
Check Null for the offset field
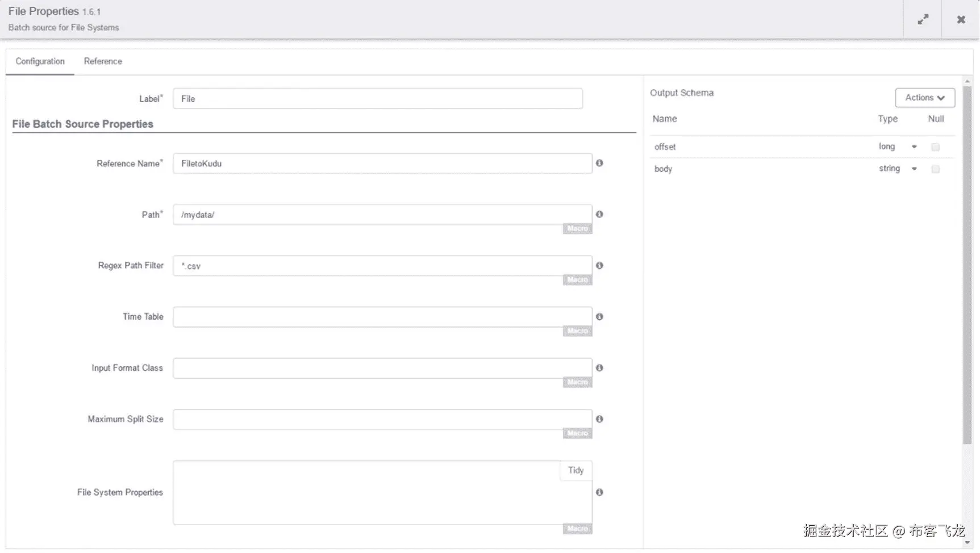[x=935, y=147]
